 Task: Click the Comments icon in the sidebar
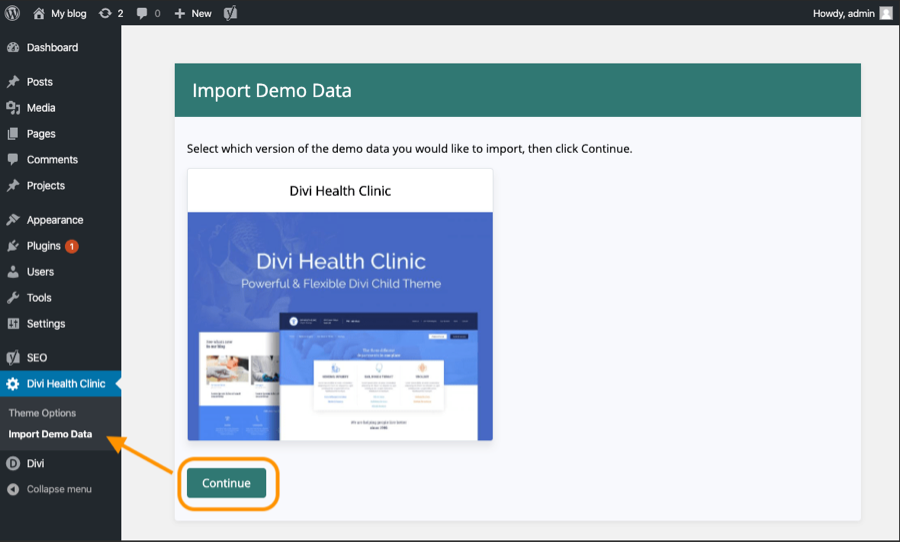(x=13, y=160)
